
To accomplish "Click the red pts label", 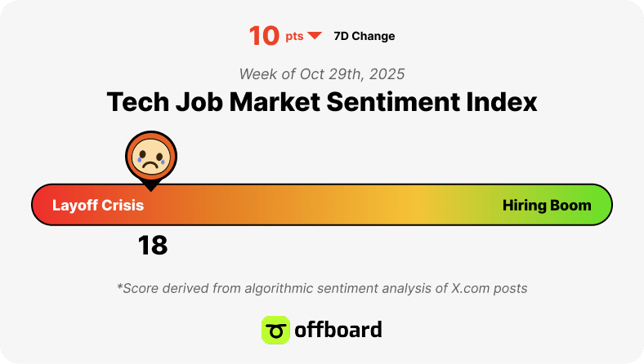I will (294, 37).
